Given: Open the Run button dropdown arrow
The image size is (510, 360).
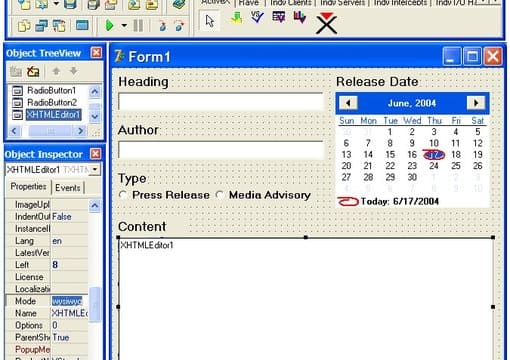Looking at the screenshot, I should 124,25.
